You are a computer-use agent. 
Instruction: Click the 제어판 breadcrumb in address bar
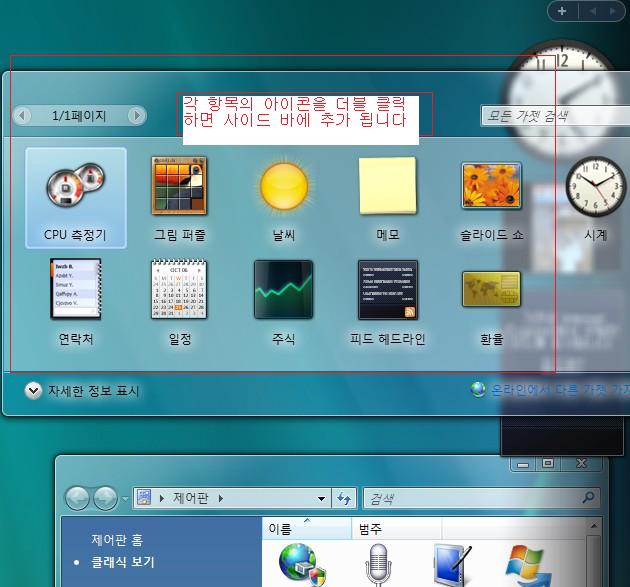tap(190, 498)
